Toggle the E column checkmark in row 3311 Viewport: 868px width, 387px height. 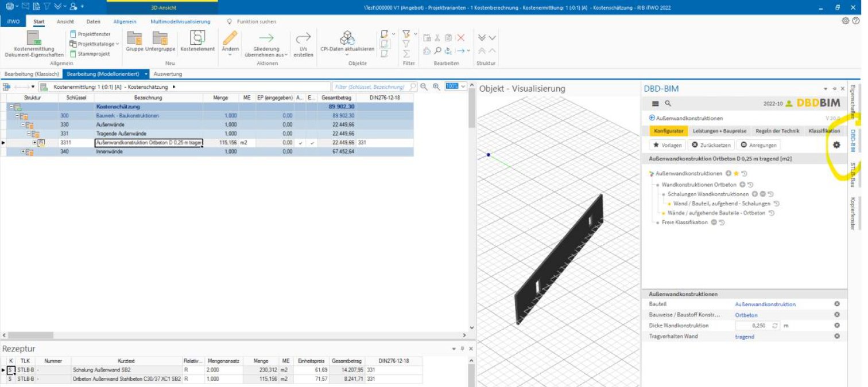(312, 143)
